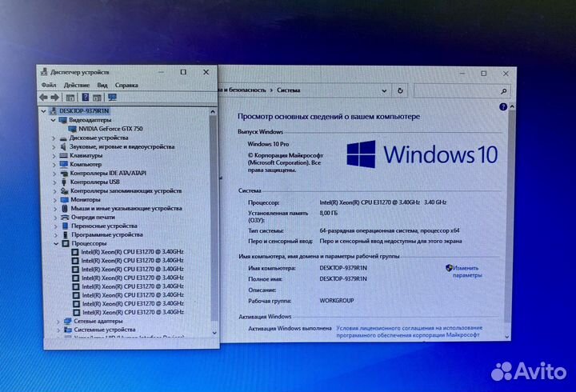Click the scan for hardware changes monitor icon
The width and height of the screenshot is (576, 392).
112,98
